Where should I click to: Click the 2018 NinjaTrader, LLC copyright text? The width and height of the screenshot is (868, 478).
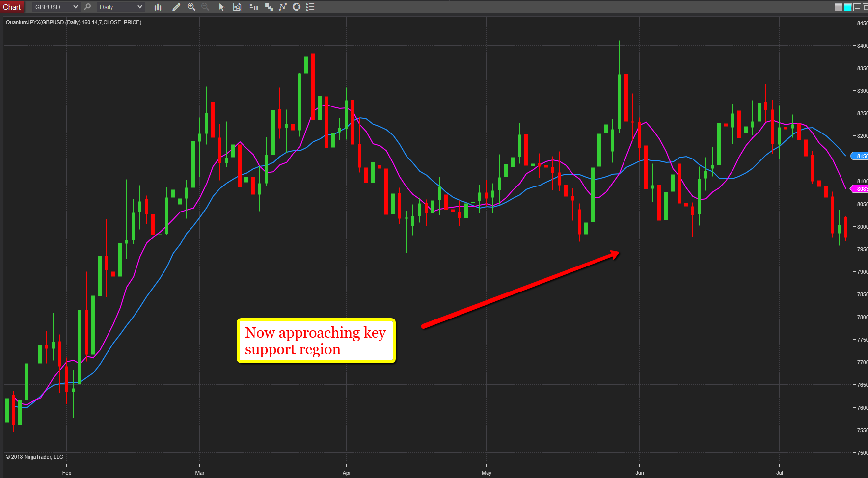coord(34,457)
